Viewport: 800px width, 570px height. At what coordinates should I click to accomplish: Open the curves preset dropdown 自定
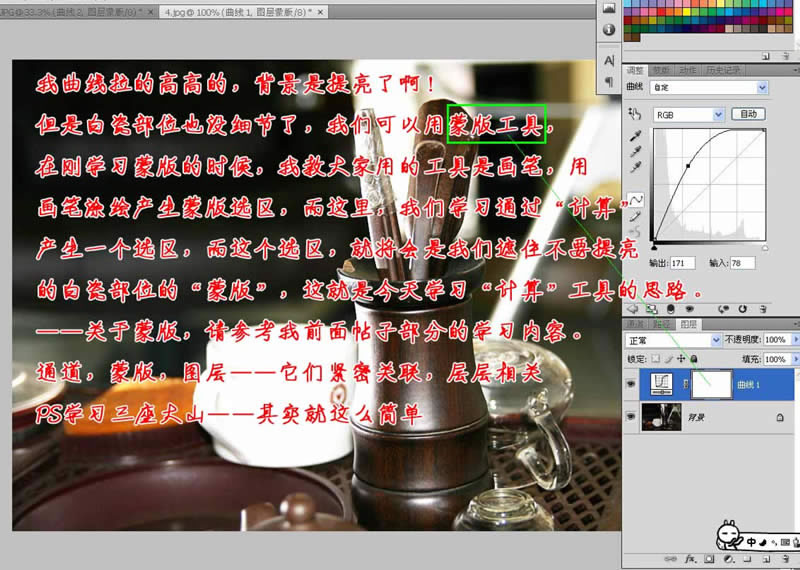click(x=709, y=87)
